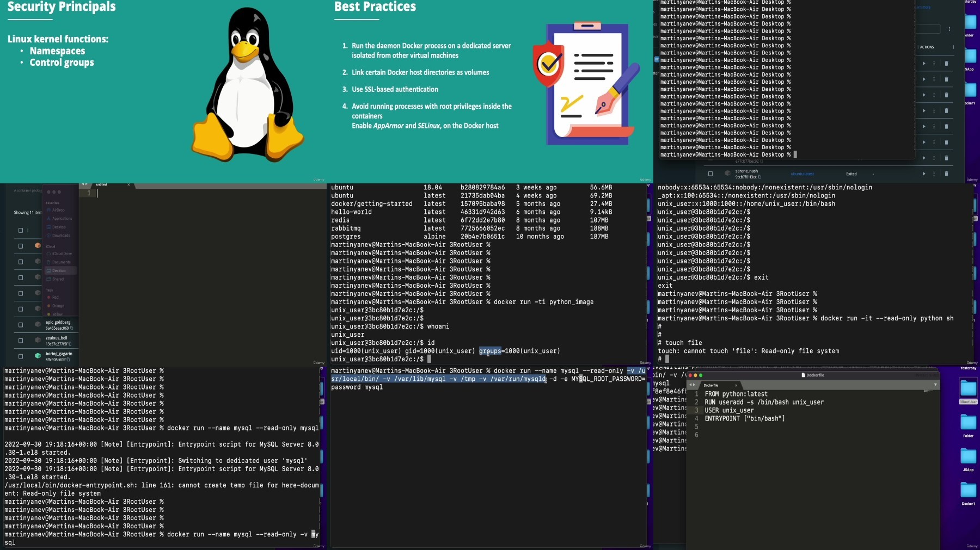
Task: Click the Dockerfile document icon in title bar
Action: [x=803, y=375]
